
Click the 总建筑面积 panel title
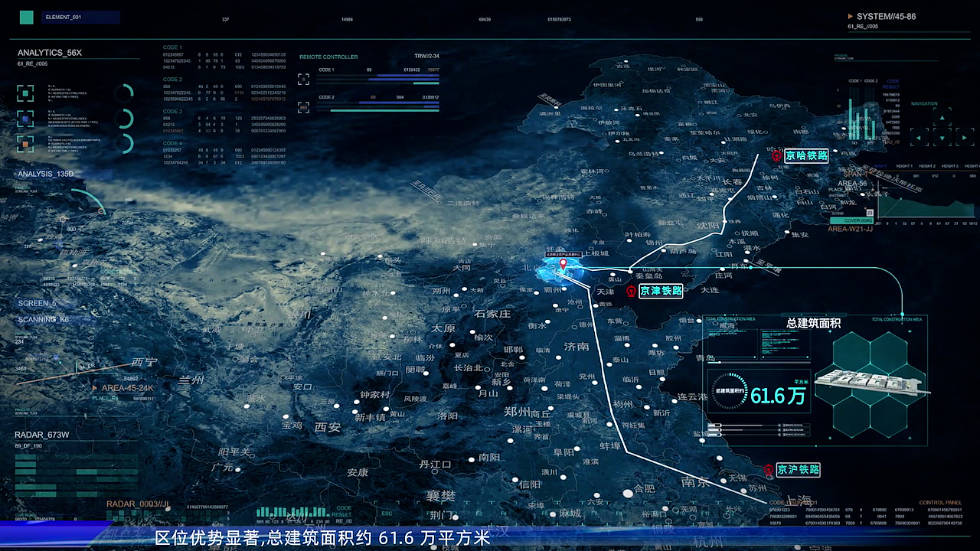point(813,323)
